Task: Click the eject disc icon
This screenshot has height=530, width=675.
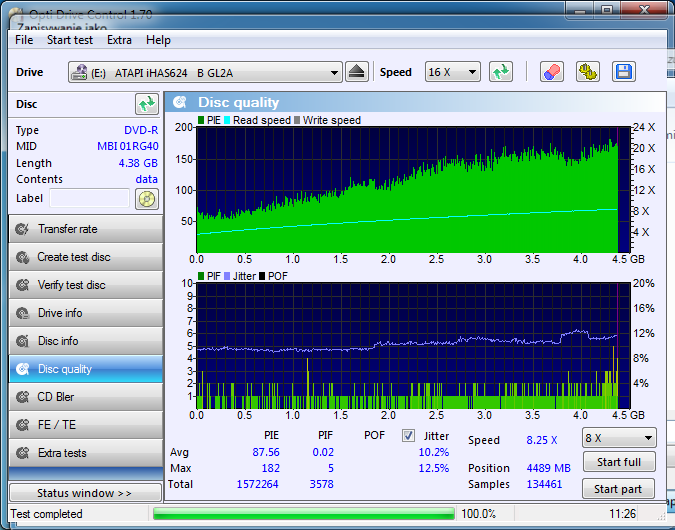Action: click(x=356, y=72)
